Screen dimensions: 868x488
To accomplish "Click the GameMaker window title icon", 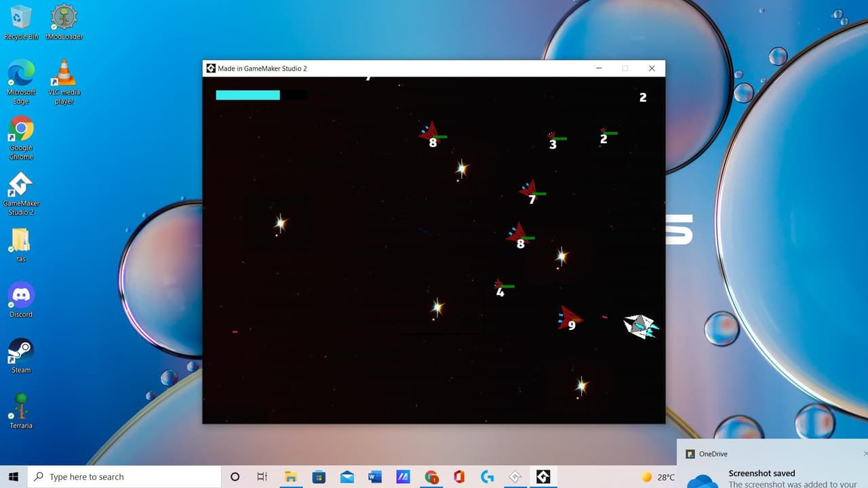I will click(x=211, y=68).
